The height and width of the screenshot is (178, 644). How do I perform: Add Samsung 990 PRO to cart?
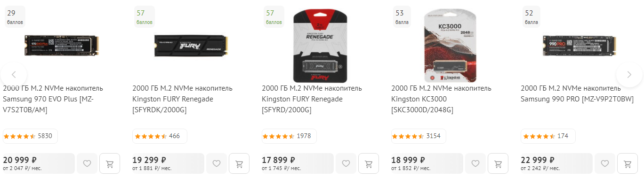tap(628, 163)
